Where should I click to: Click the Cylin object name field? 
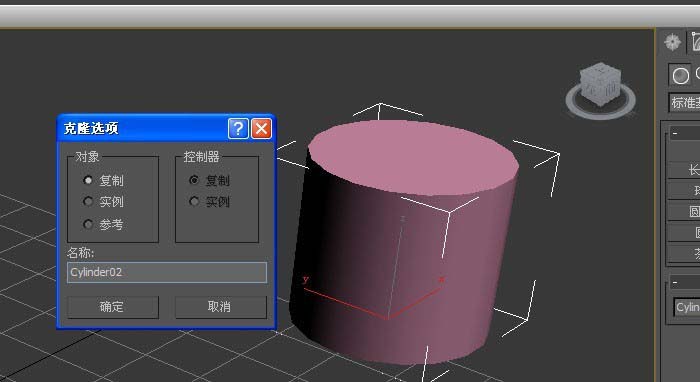point(687,307)
